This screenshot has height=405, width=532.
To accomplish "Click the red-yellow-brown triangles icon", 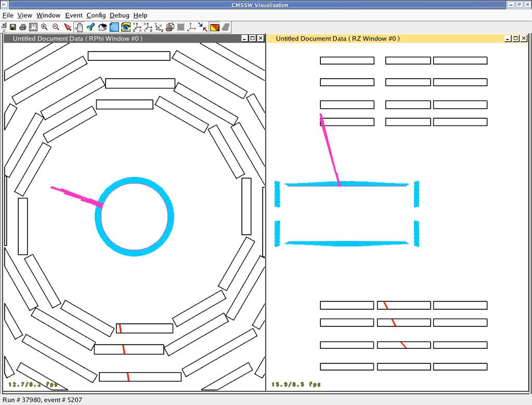I will (x=215, y=27).
